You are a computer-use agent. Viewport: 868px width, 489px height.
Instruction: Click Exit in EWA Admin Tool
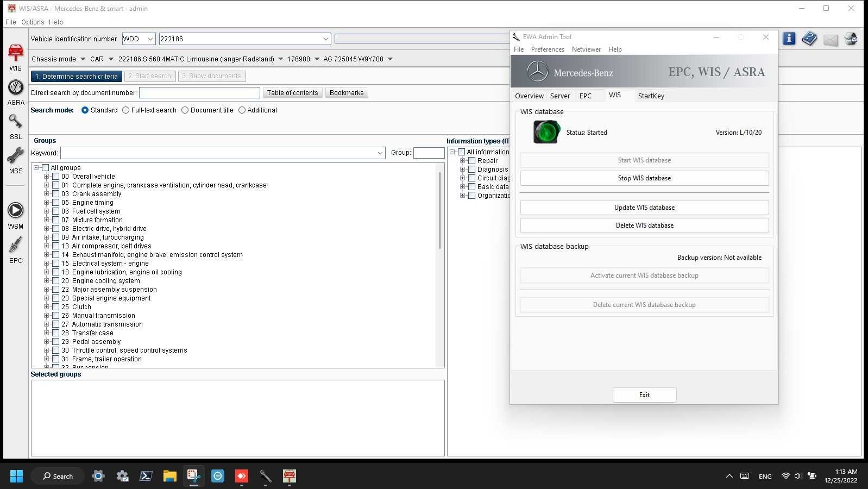pos(644,395)
